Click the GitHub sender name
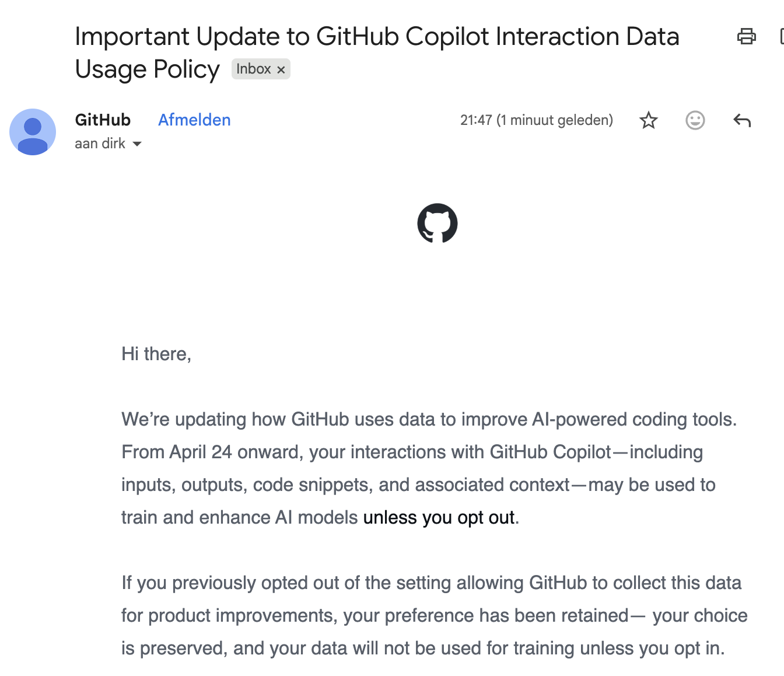The image size is (784, 676). click(x=103, y=120)
